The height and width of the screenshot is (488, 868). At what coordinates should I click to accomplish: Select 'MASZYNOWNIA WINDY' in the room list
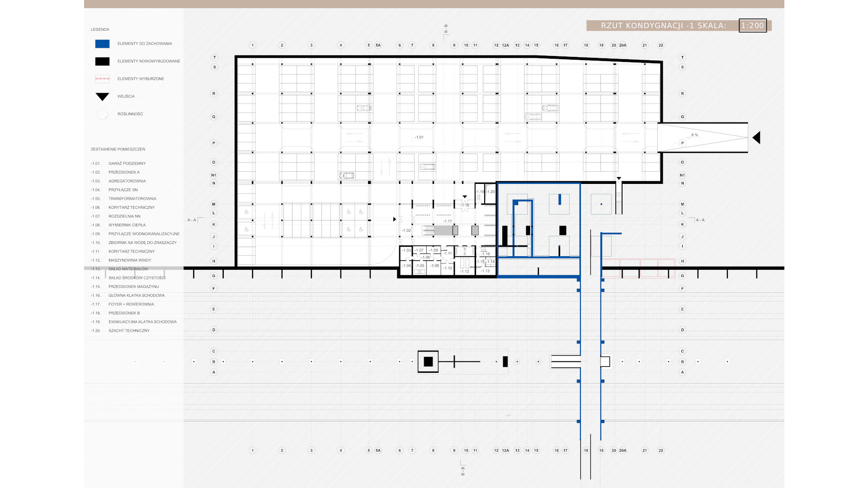click(x=130, y=260)
